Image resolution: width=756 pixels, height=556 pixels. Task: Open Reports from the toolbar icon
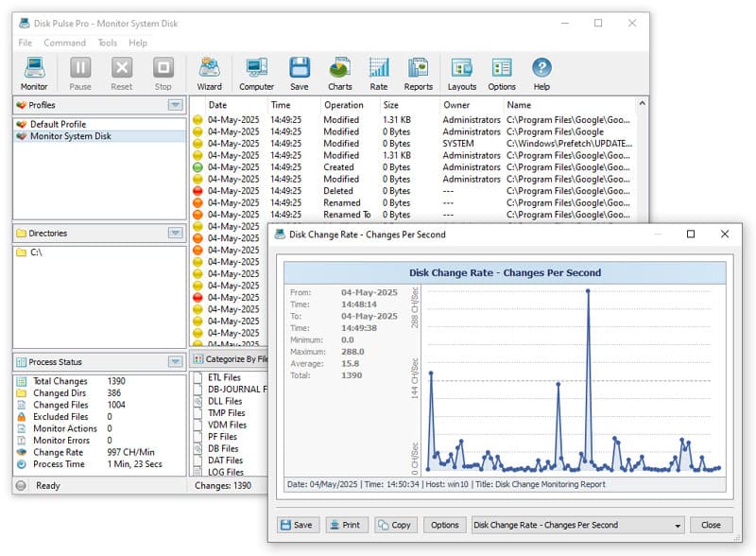click(x=420, y=71)
